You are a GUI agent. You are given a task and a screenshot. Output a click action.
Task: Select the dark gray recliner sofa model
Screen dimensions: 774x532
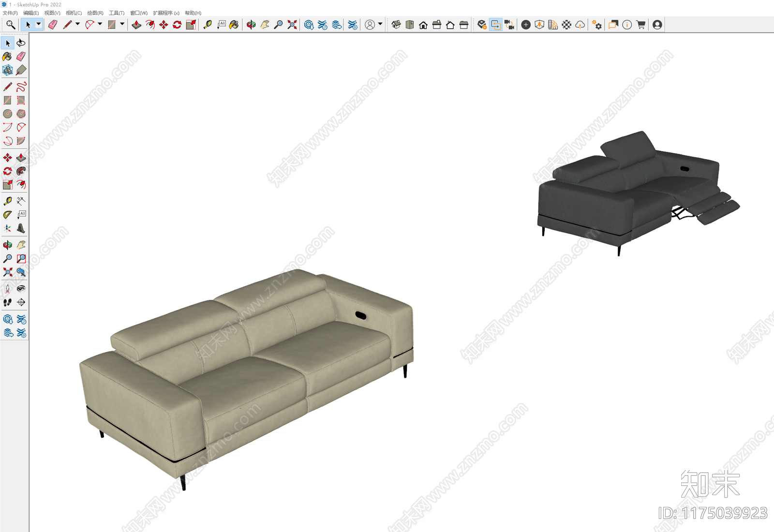coord(639,192)
